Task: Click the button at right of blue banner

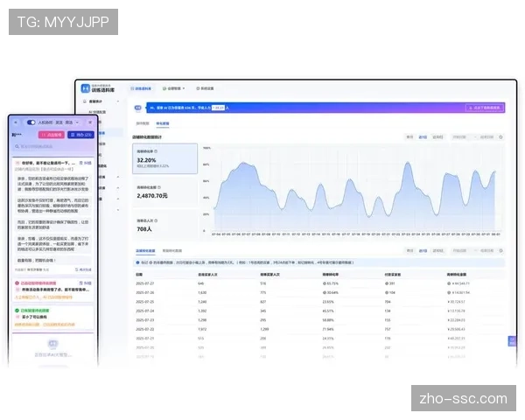Action: pos(486,109)
